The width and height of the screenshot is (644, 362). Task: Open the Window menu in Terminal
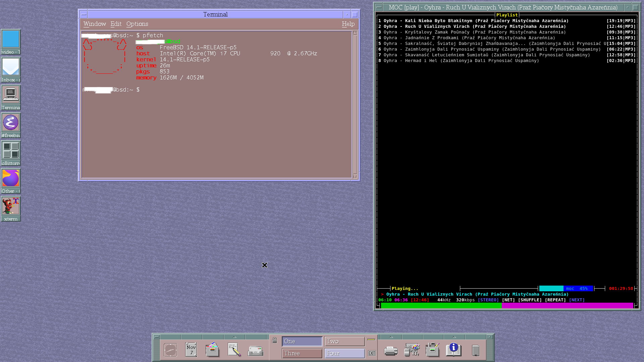pos(95,24)
